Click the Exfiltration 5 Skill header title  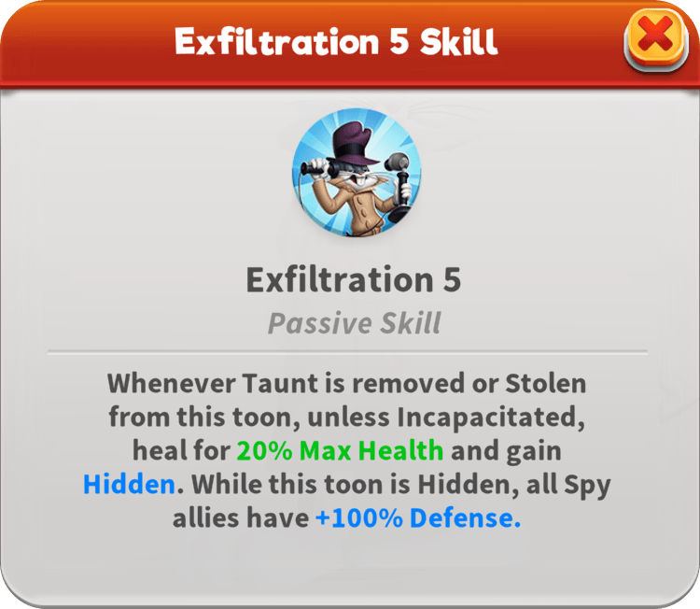[x=336, y=41]
